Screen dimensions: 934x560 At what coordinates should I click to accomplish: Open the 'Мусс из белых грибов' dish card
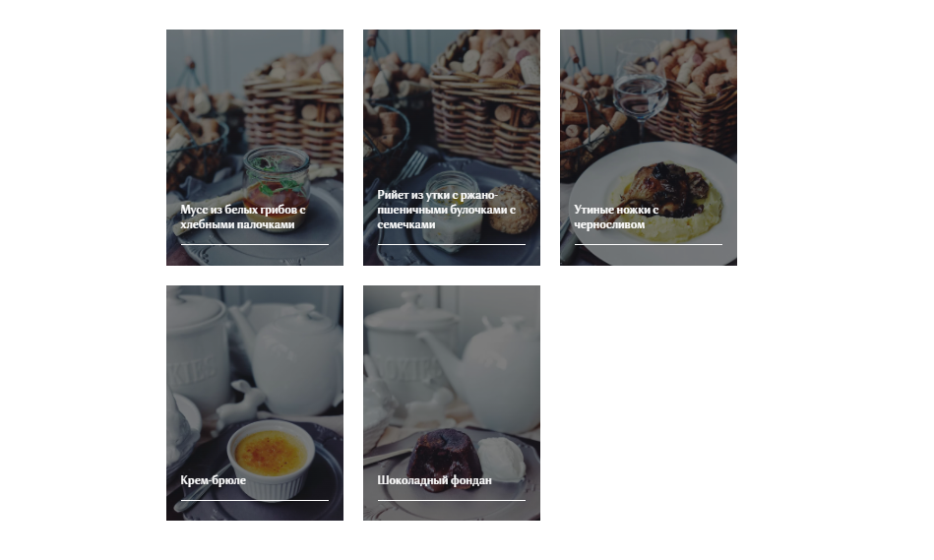coord(254,148)
